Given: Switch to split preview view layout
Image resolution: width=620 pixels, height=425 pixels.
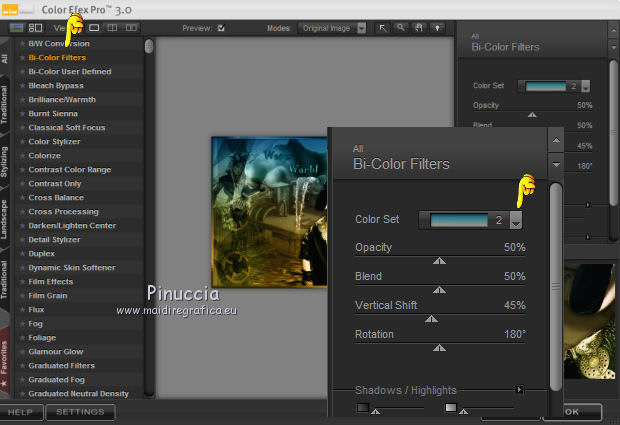Looking at the screenshot, I should 112,28.
